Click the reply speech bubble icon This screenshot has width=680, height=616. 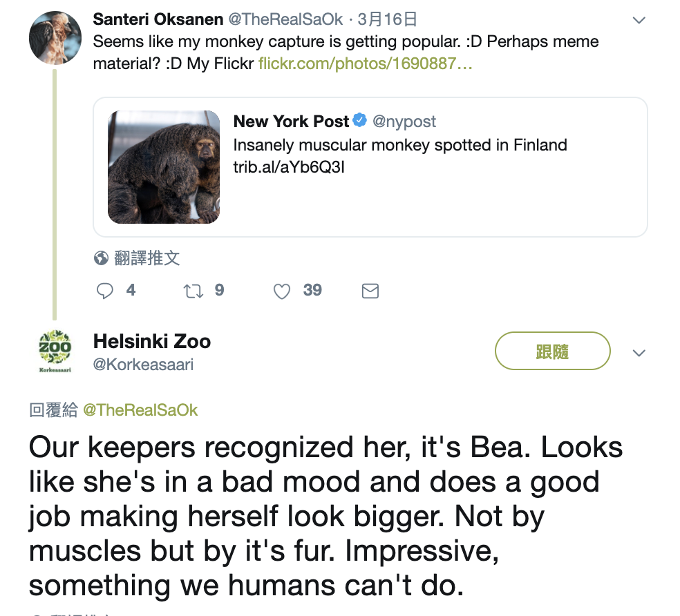(x=105, y=291)
